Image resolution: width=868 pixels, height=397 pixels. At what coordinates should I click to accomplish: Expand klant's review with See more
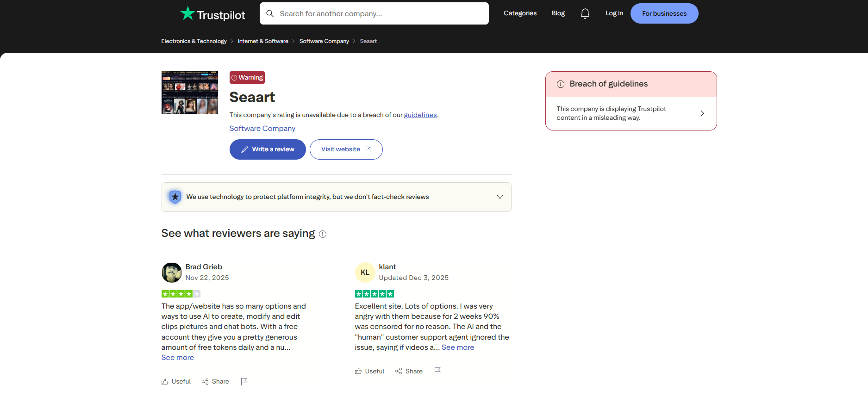(458, 347)
